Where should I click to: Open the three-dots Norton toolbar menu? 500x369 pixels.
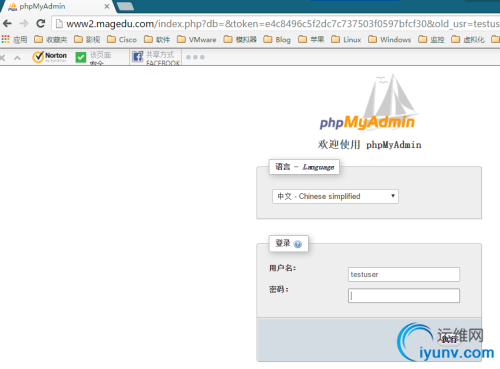point(195,57)
